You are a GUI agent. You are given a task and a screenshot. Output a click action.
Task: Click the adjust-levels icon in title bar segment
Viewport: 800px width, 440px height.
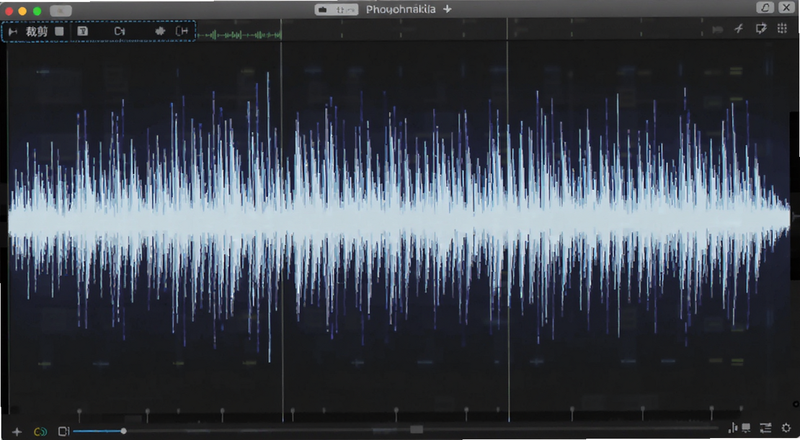pos(346,9)
